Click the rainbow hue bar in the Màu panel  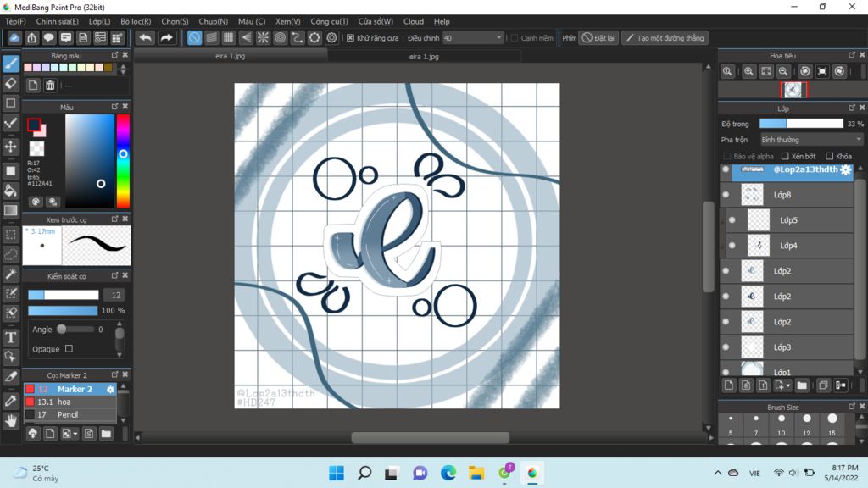tap(123, 160)
